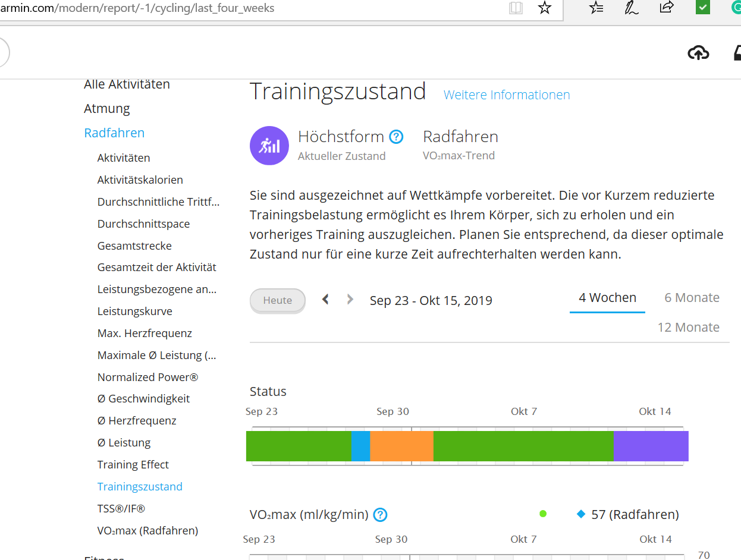Toggle the green dot legend item
The height and width of the screenshot is (560, 741).
[543, 514]
